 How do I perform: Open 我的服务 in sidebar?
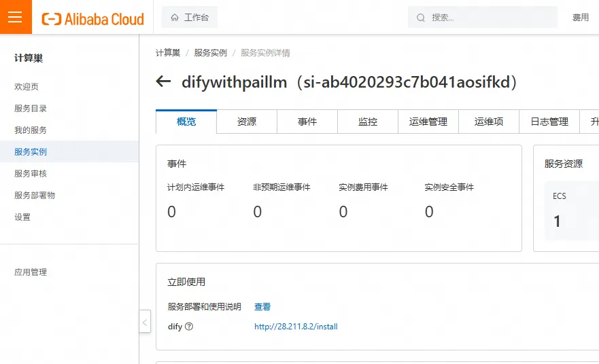(x=31, y=130)
